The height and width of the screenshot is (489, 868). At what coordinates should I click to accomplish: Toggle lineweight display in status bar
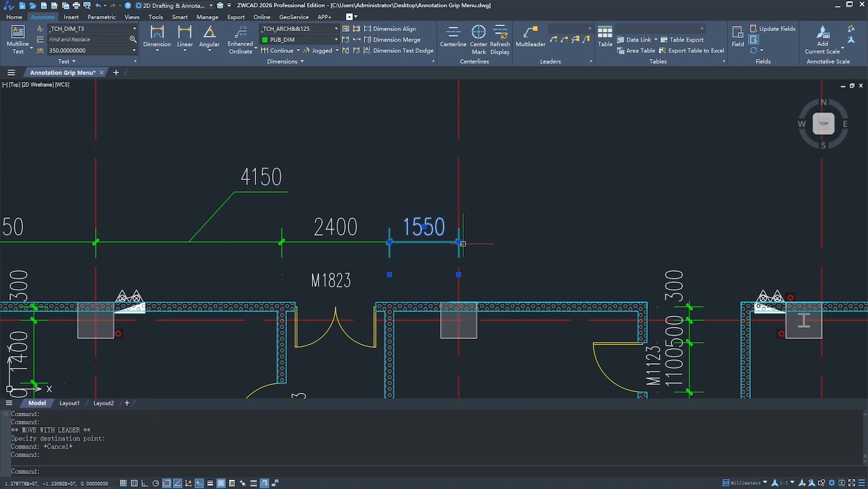pyautogui.click(x=210, y=483)
